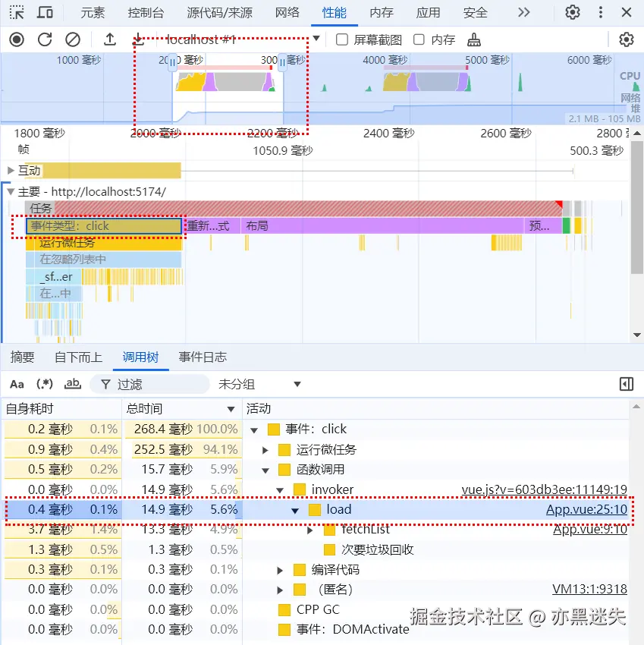Click in the 过滤 filter input field
Screen dimensions: 644x645
point(149,384)
